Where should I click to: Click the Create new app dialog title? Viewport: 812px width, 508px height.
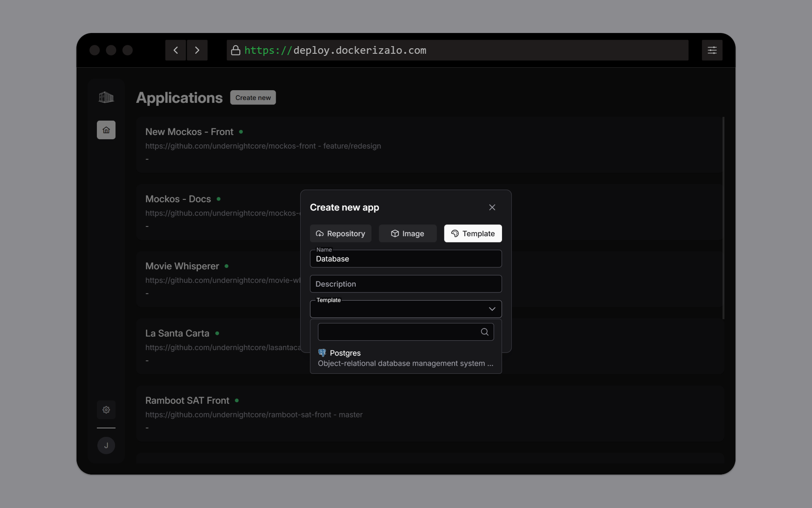point(344,207)
